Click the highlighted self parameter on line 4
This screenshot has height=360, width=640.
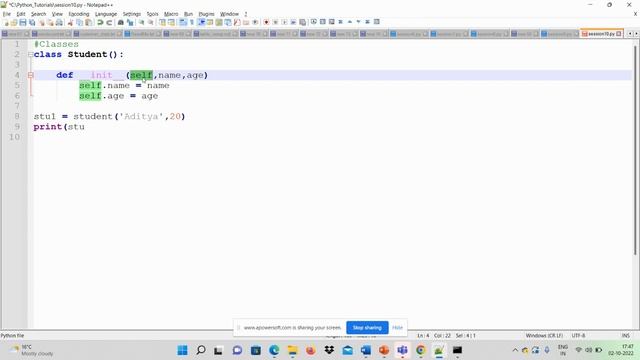tap(141, 75)
